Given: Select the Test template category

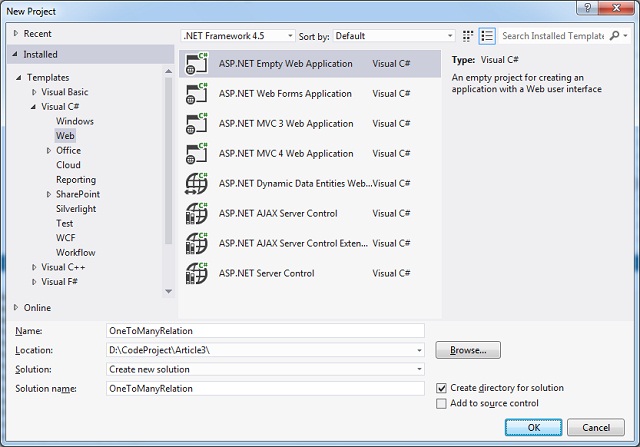Looking at the screenshot, I should pyautogui.click(x=64, y=223).
